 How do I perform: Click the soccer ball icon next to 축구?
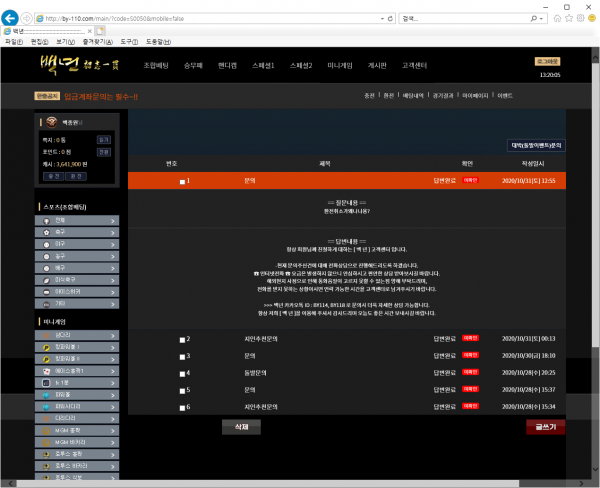[x=46, y=232]
